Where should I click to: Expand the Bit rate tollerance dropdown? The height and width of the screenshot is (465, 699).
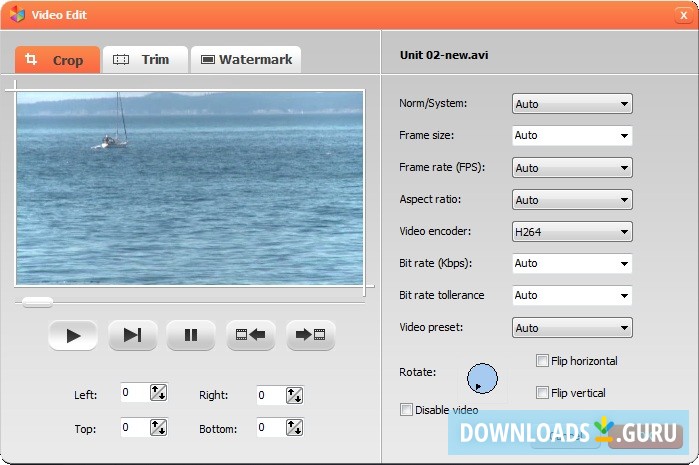[572, 296]
